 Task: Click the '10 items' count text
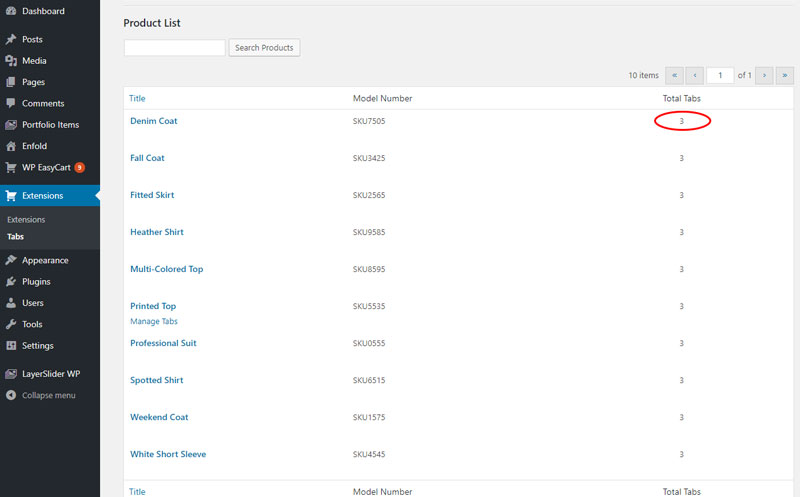point(643,76)
